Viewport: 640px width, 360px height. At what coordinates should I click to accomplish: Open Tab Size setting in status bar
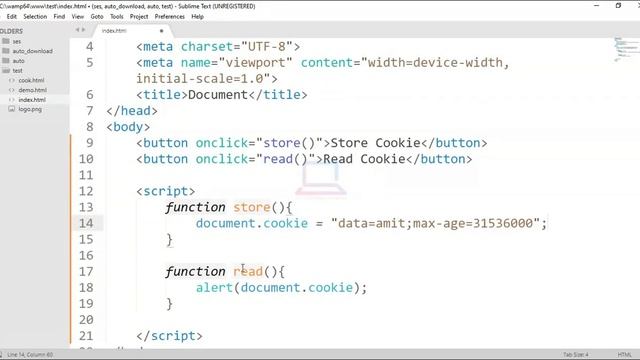coord(576,355)
